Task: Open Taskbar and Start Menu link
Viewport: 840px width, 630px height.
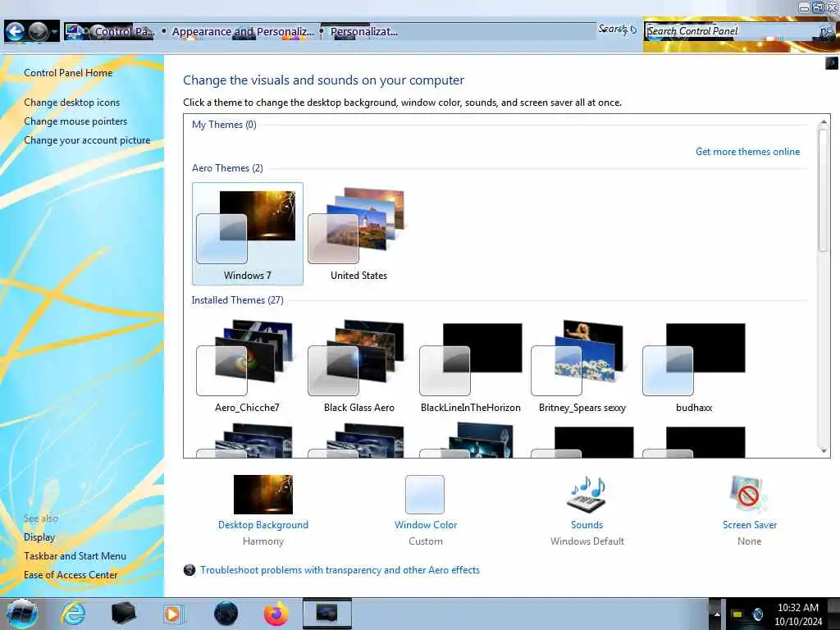Action: click(75, 556)
